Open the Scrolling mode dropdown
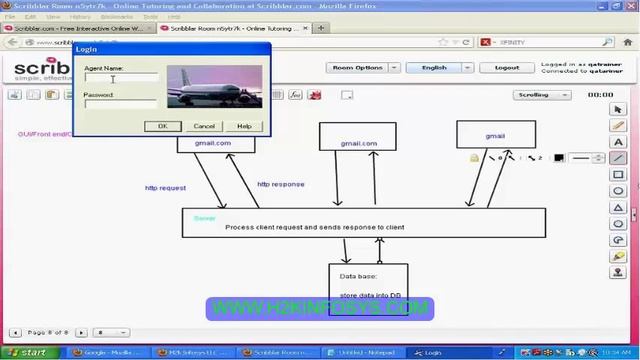Screen dimensions: 640x360 pyautogui.click(x=542, y=95)
